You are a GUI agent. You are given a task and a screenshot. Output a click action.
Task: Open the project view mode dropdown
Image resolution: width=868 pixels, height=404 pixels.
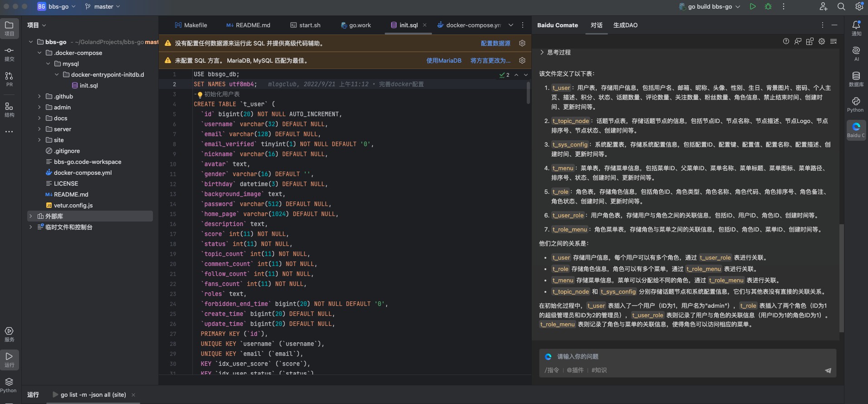36,25
